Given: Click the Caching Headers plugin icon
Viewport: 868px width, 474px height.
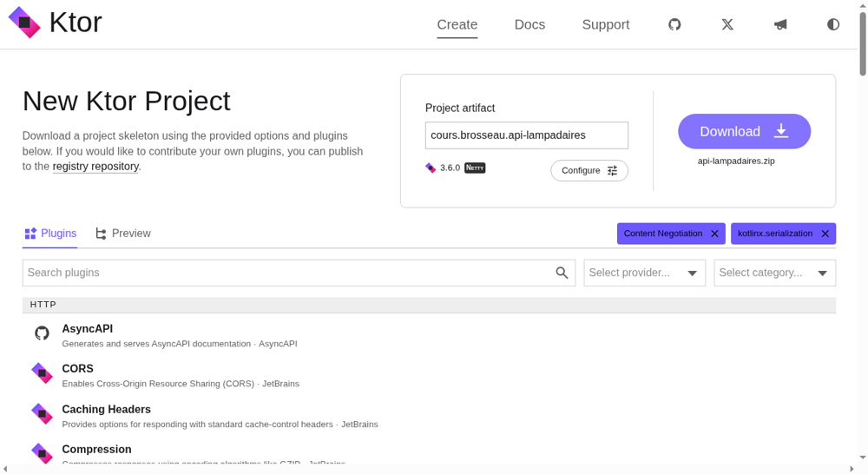Looking at the screenshot, I should tap(42, 413).
